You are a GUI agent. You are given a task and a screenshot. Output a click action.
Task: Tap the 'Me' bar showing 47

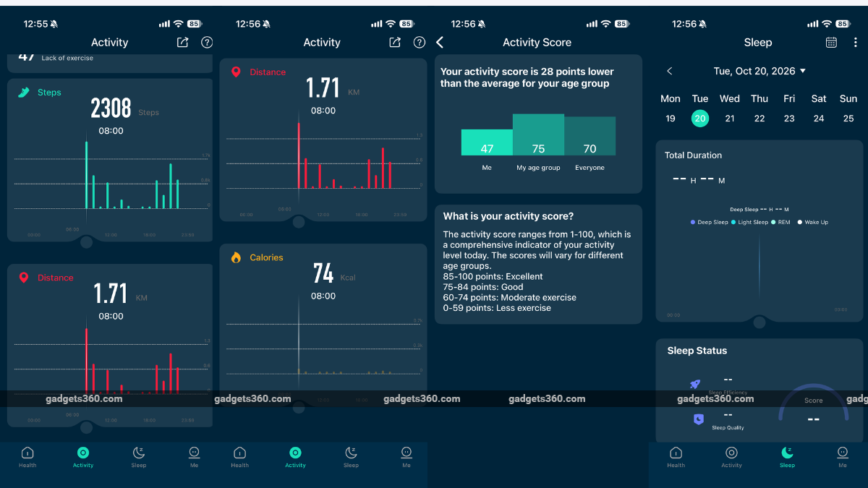[x=487, y=142]
